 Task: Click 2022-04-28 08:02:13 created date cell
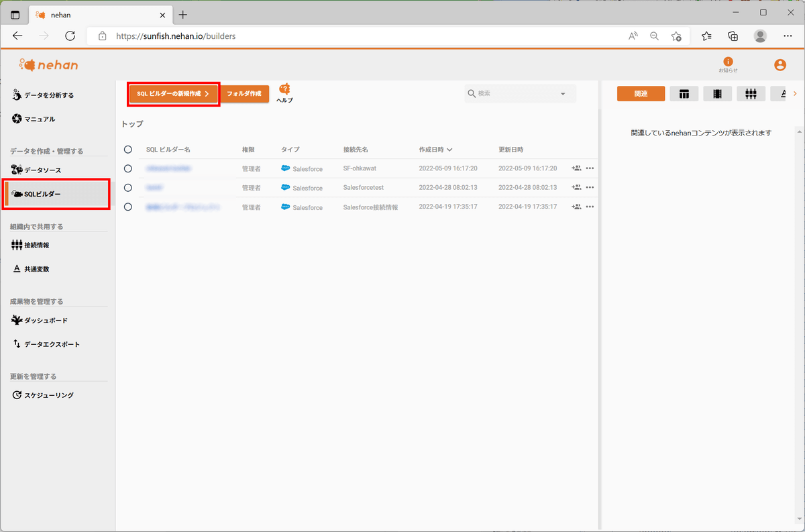click(448, 188)
